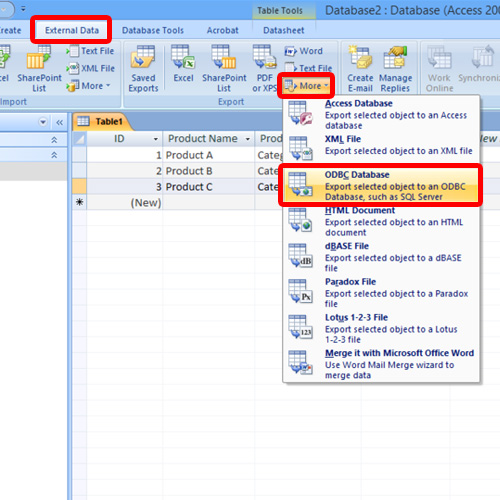Toggle the Export More dropdown
Screen dimensions: 500x500
tap(306, 86)
